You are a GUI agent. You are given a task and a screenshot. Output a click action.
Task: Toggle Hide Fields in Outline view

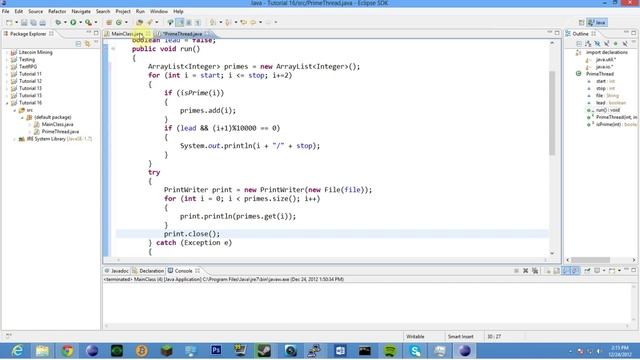tap(597, 44)
